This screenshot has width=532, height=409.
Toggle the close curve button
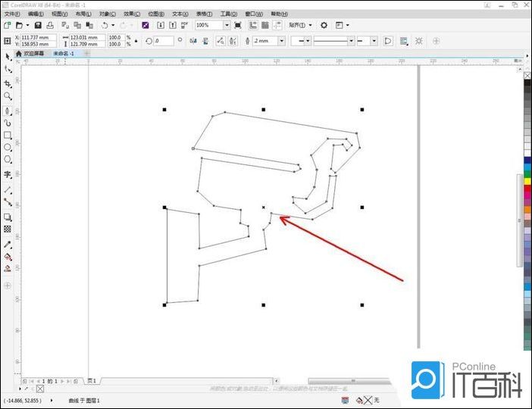[387, 41]
